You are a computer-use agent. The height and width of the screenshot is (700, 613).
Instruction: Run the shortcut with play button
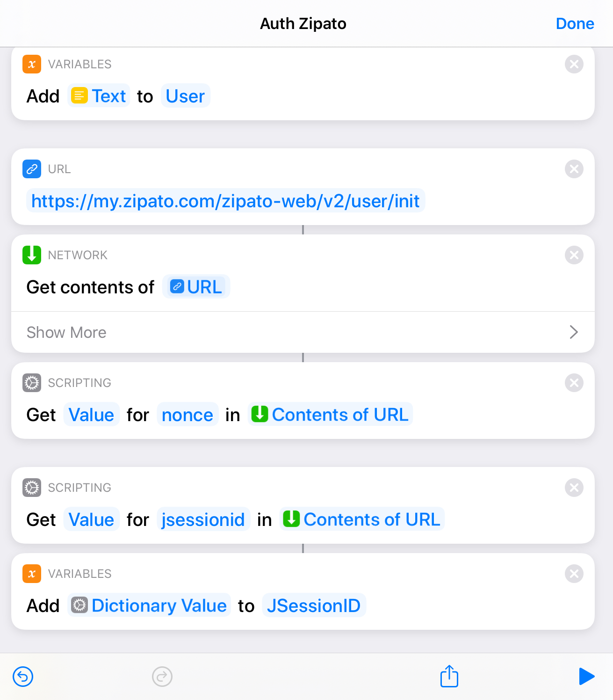pos(586,677)
